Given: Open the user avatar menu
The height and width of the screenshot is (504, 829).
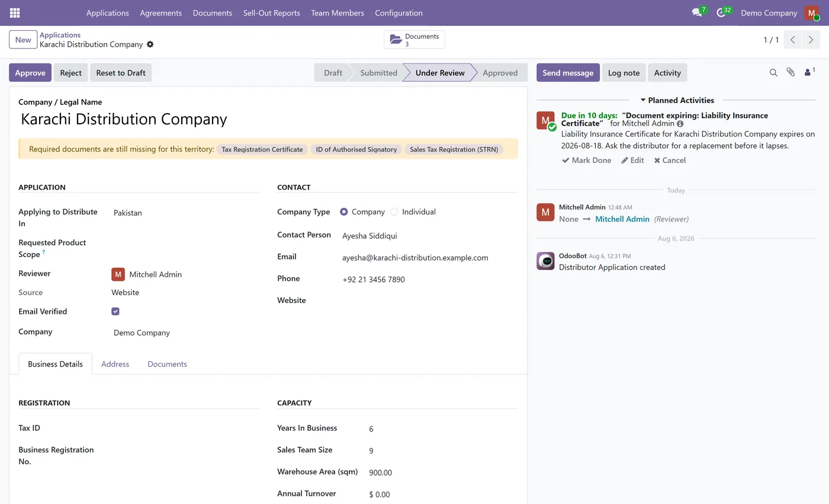Looking at the screenshot, I should pos(811,13).
